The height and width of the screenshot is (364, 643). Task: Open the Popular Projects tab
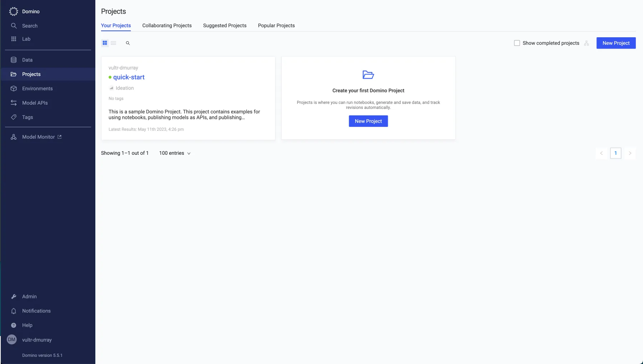click(x=276, y=25)
